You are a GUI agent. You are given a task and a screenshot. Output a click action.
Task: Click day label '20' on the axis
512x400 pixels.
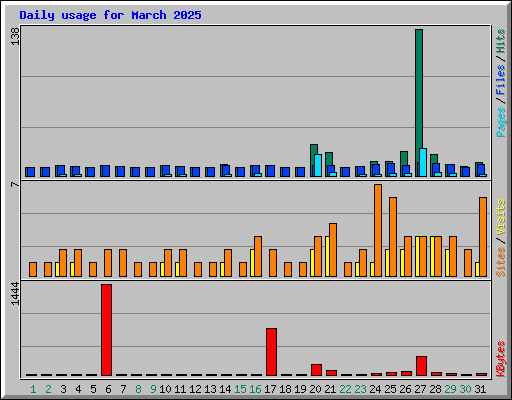pyautogui.click(x=315, y=389)
